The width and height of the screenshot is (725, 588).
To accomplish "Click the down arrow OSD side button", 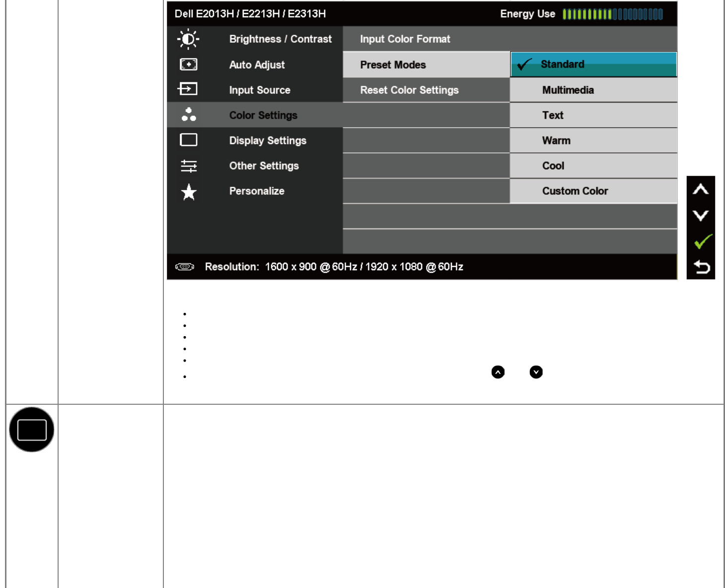I will pos(701,215).
